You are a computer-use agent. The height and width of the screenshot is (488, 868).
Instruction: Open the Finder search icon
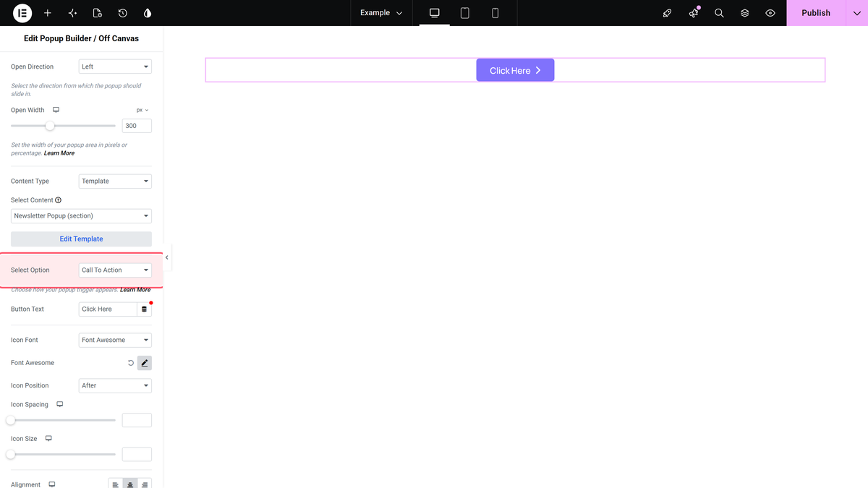[719, 13]
